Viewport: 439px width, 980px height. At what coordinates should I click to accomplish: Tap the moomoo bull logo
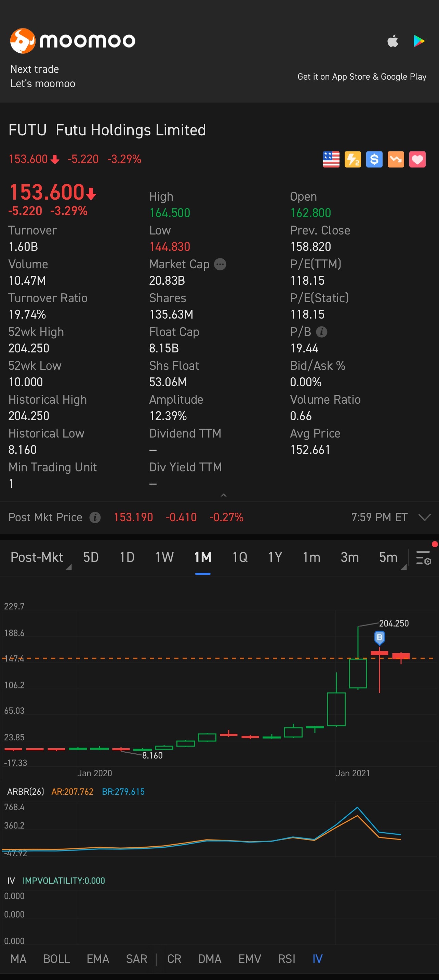pyautogui.click(x=23, y=41)
